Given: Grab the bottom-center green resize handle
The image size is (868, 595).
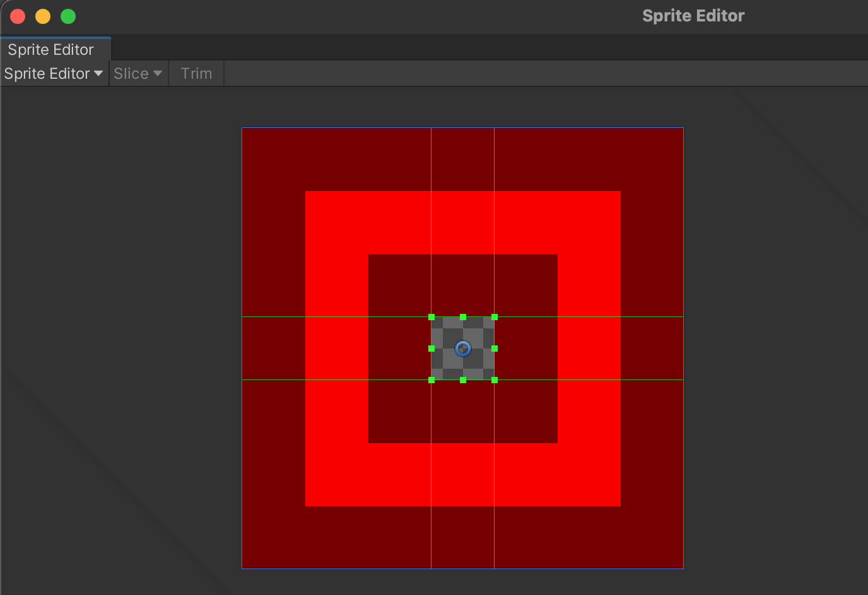Looking at the screenshot, I should click(463, 380).
